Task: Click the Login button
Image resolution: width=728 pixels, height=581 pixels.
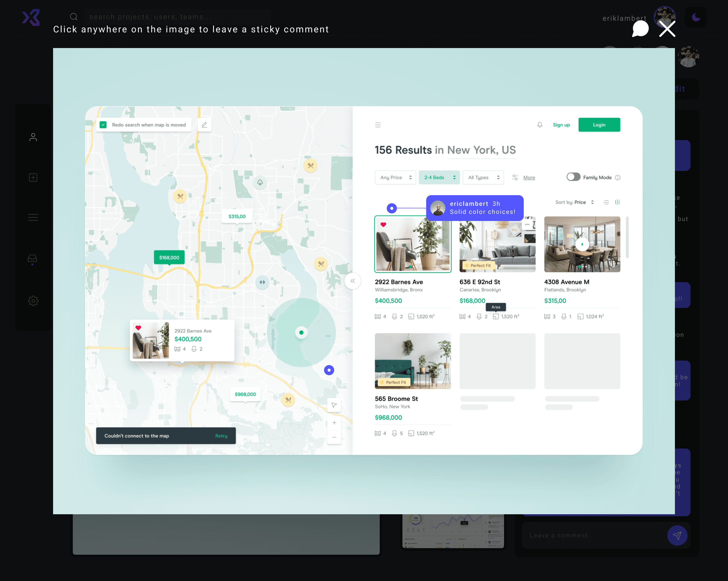Action: [599, 125]
